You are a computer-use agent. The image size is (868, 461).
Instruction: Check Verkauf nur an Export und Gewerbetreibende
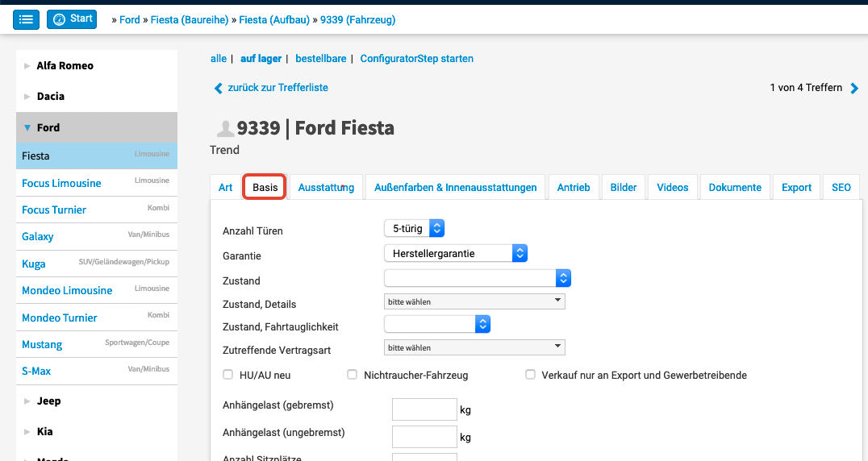[530, 375]
